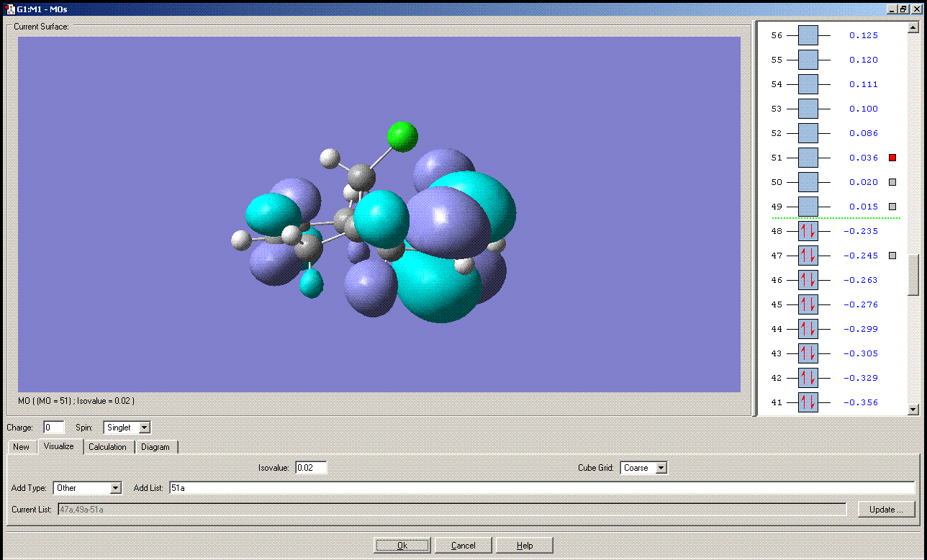Click the energy value -0.235
The image size is (927, 560).
(861, 231)
